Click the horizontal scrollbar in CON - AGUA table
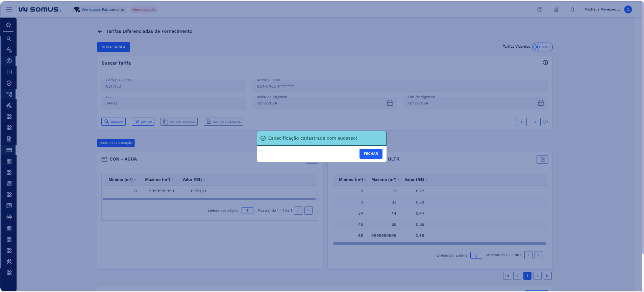Viewport: 644px width, 292px height. [x=209, y=199]
